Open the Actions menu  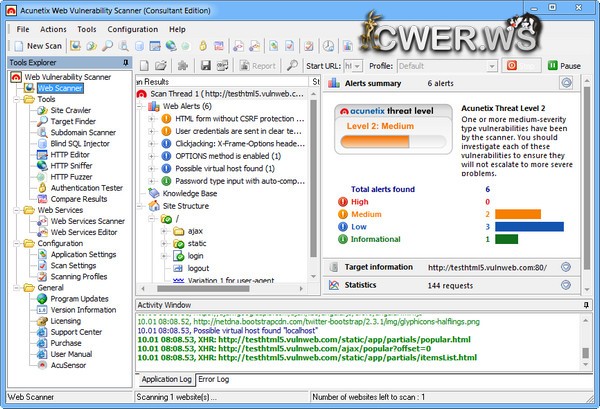(x=53, y=29)
